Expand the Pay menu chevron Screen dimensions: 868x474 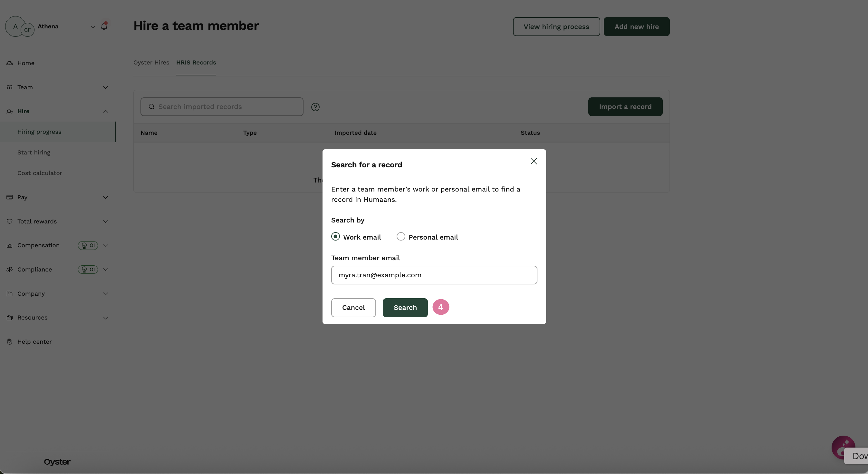(x=105, y=197)
